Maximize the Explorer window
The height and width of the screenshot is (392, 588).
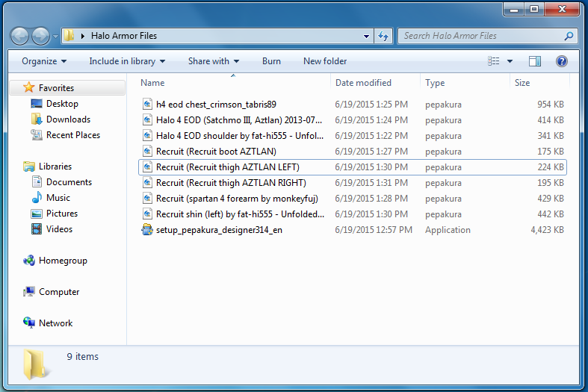coord(534,10)
